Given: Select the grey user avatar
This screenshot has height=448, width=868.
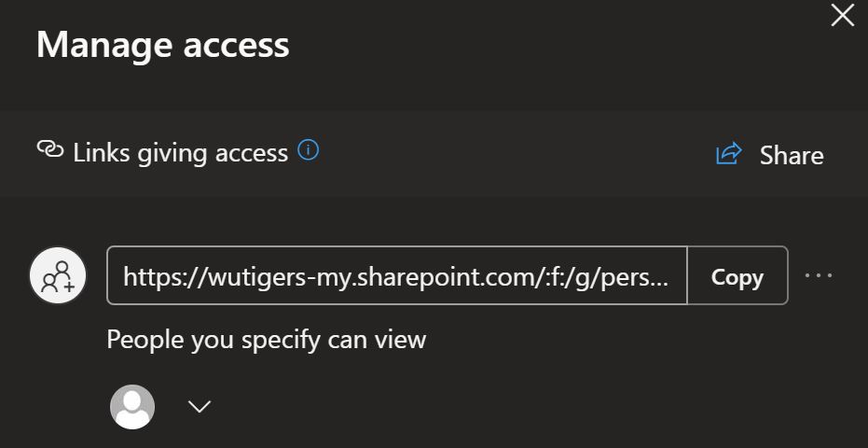Looking at the screenshot, I should pos(132,406).
